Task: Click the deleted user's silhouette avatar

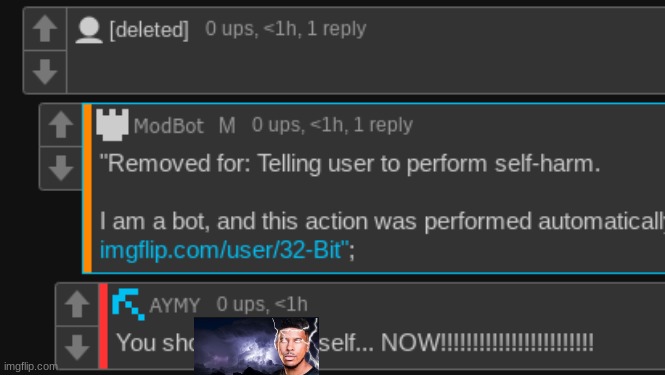Action: (x=89, y=30)
